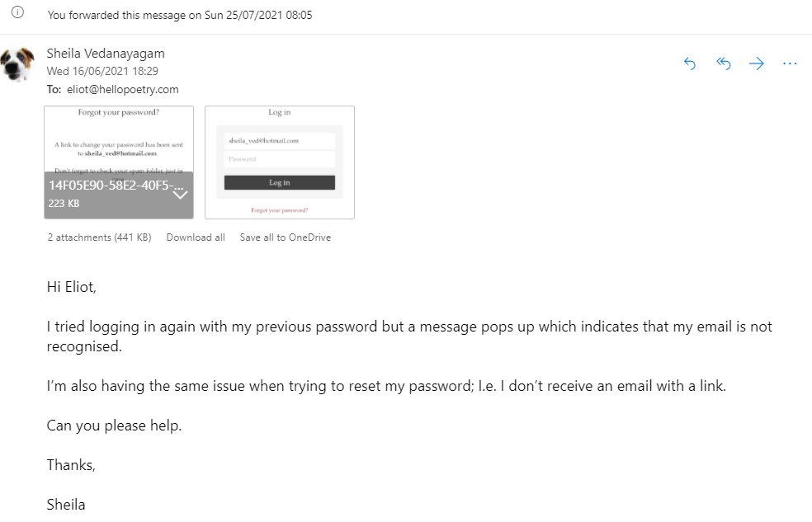Screen dimensions: 812x522
Task: Click the sender name Sheila Vedanayagam
Action: point(106,54)
